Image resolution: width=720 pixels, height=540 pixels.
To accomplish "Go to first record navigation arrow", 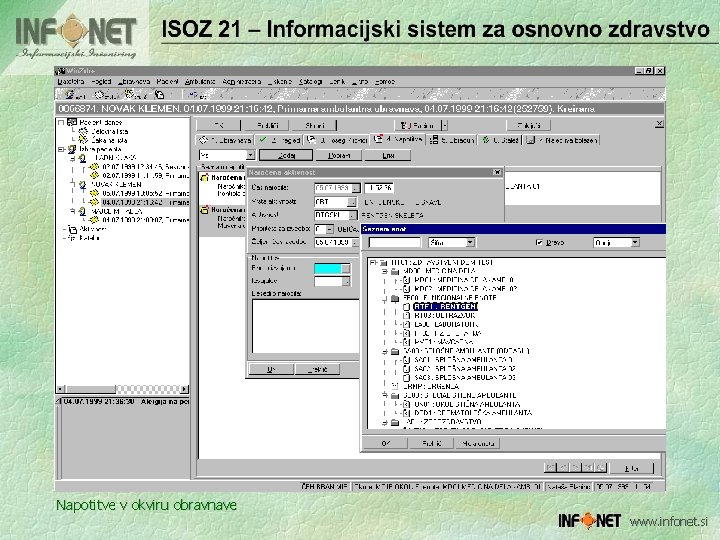I will point(550,467).
